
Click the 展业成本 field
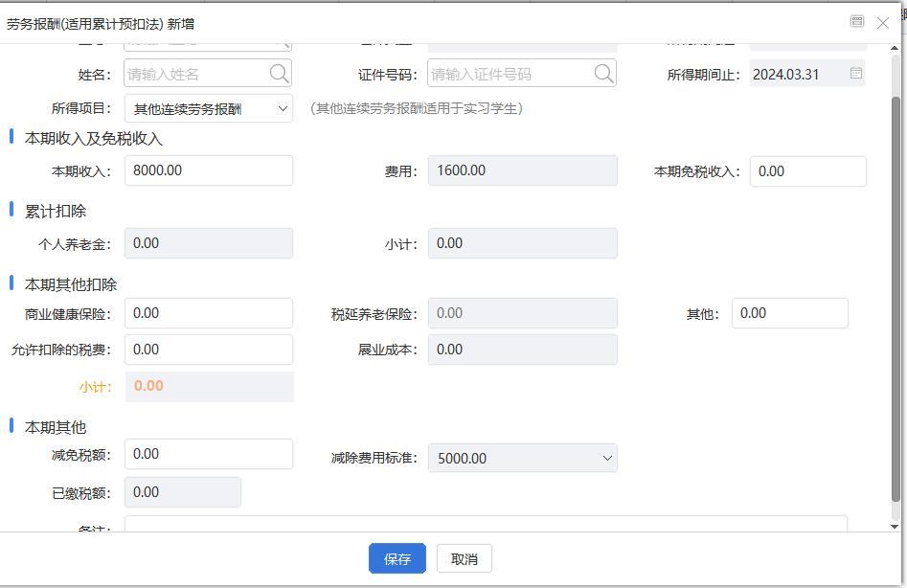523,350
